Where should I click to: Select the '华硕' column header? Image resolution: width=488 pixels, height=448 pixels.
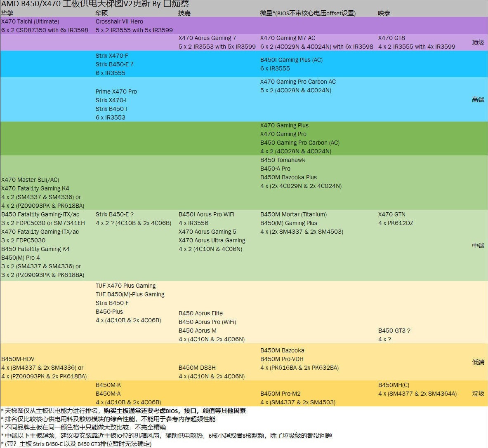(101, 13)
